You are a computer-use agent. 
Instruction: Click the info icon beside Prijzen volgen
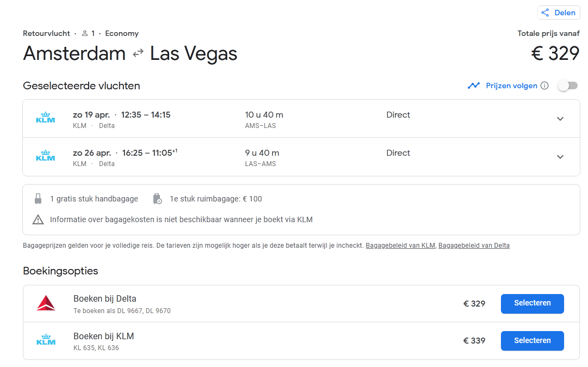coord(544,85)
